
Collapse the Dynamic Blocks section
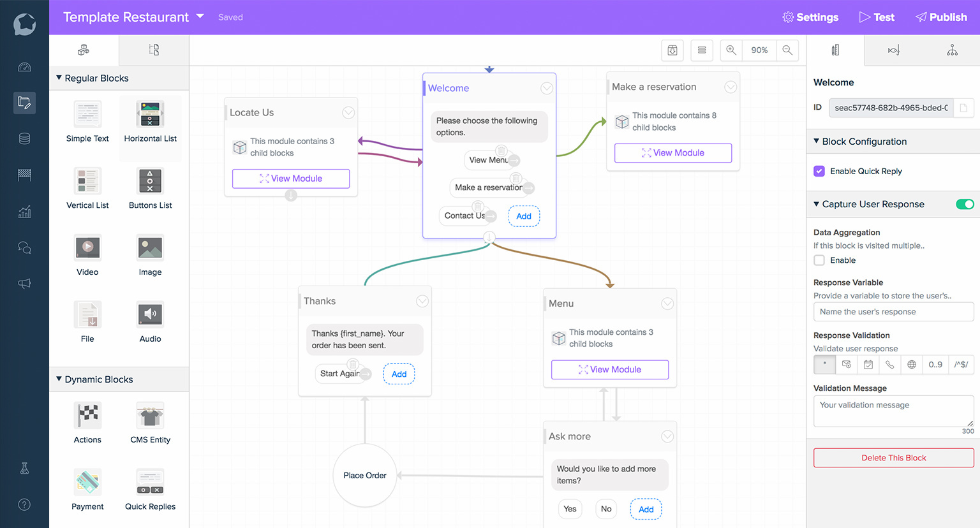(59, 379)
